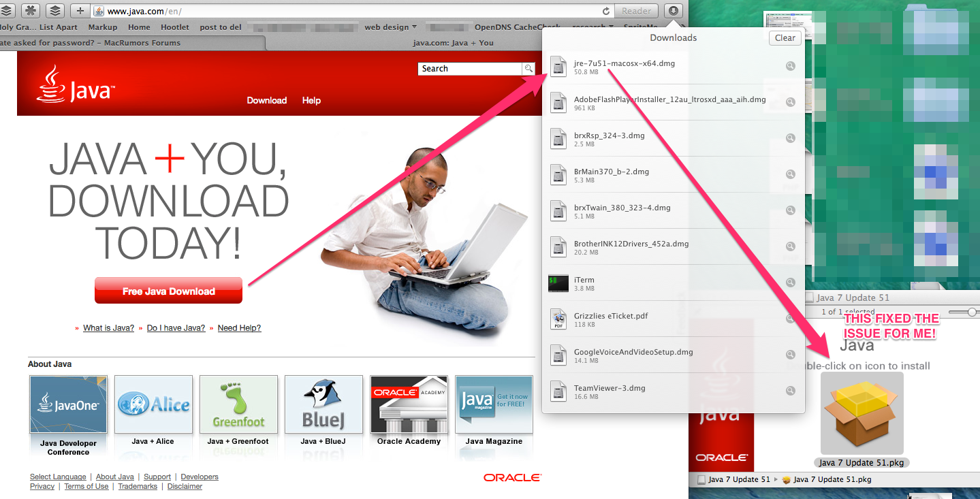Click the add bookmark plus button
This screenshot has width=980, height=499.
tap(80, 11)
